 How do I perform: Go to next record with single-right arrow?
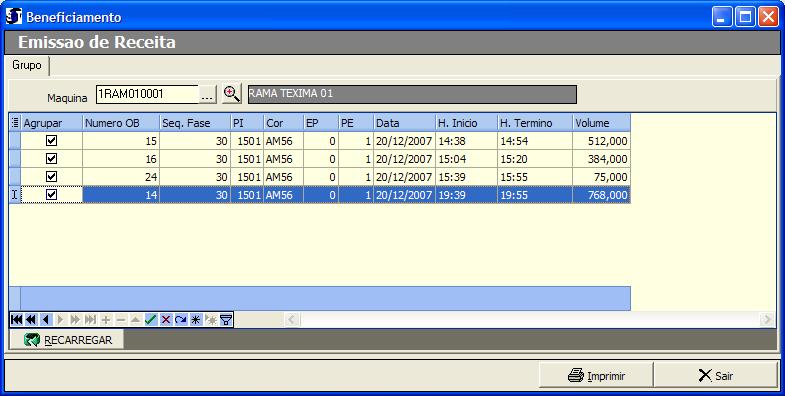[x=61, y=320]
